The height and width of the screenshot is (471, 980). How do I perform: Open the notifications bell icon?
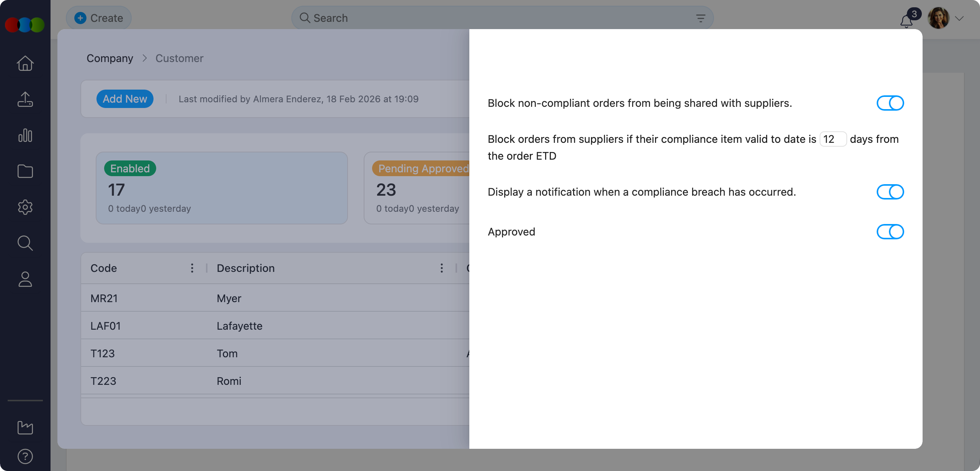coord(906,21)
